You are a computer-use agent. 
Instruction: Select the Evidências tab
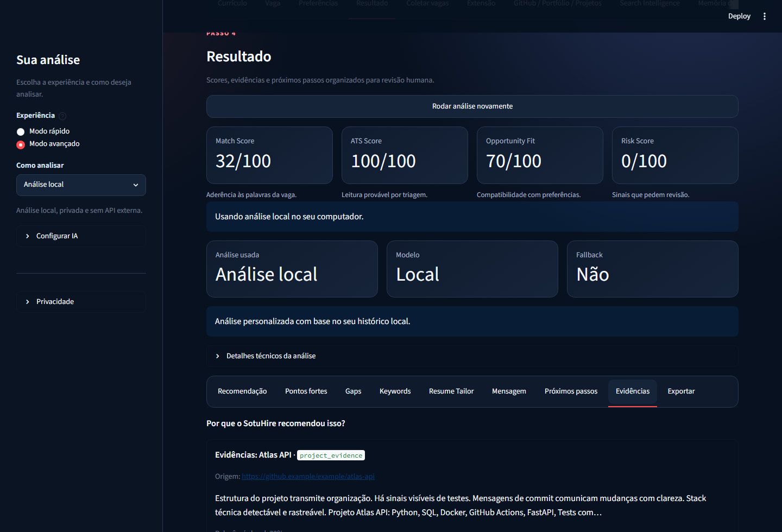tap(633, 391)
